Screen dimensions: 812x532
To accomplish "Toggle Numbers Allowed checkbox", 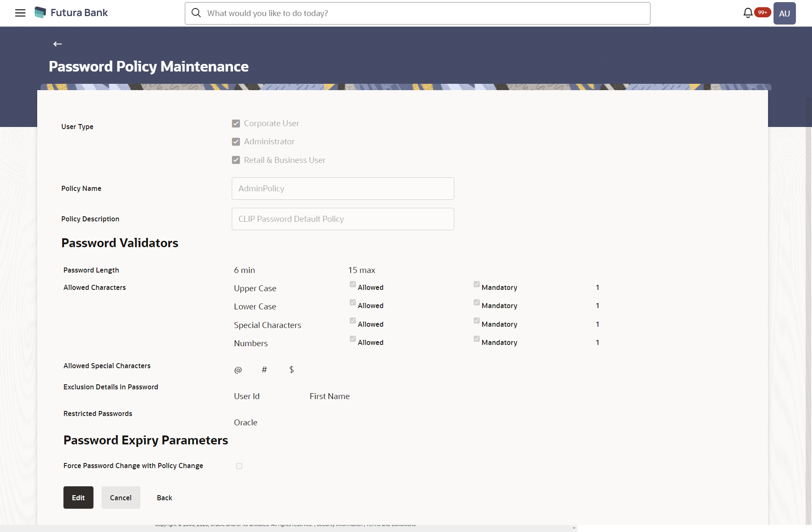I will coord(353,339).
